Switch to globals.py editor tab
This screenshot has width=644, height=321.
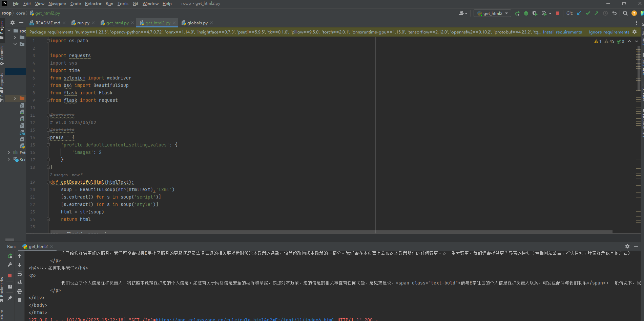point(197,23)
